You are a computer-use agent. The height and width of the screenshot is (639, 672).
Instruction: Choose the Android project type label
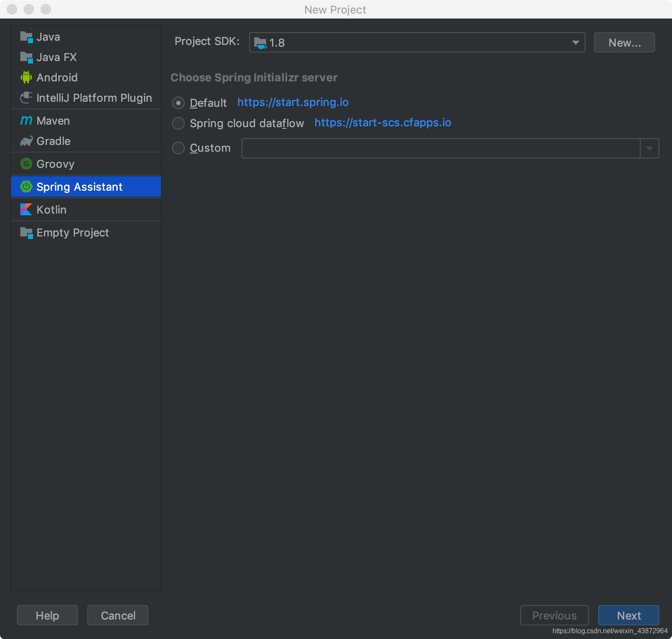coord(57,78)
